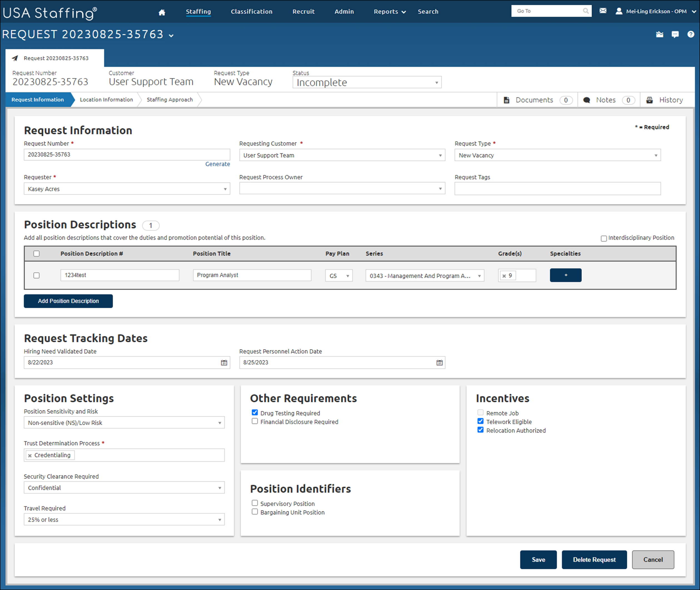Open the Admin menu
The width and height of the screenshot is (700, 590).
344,12
